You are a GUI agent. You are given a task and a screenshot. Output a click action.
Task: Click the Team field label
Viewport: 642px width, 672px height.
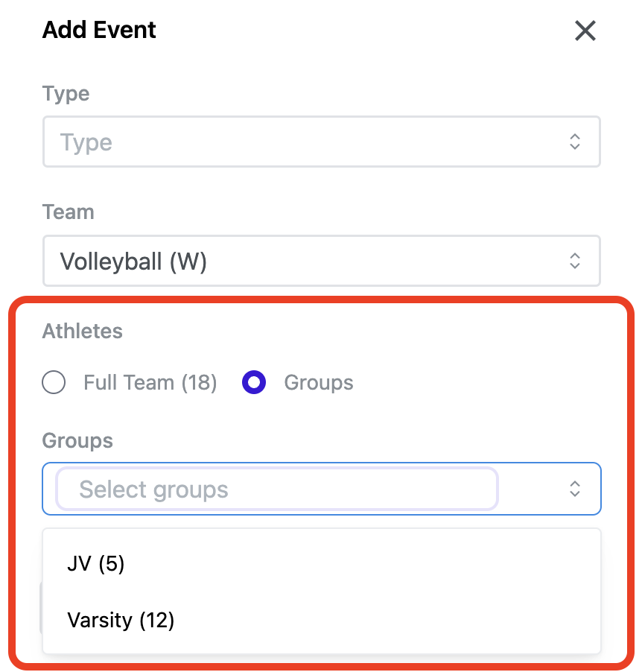point(68,212)
